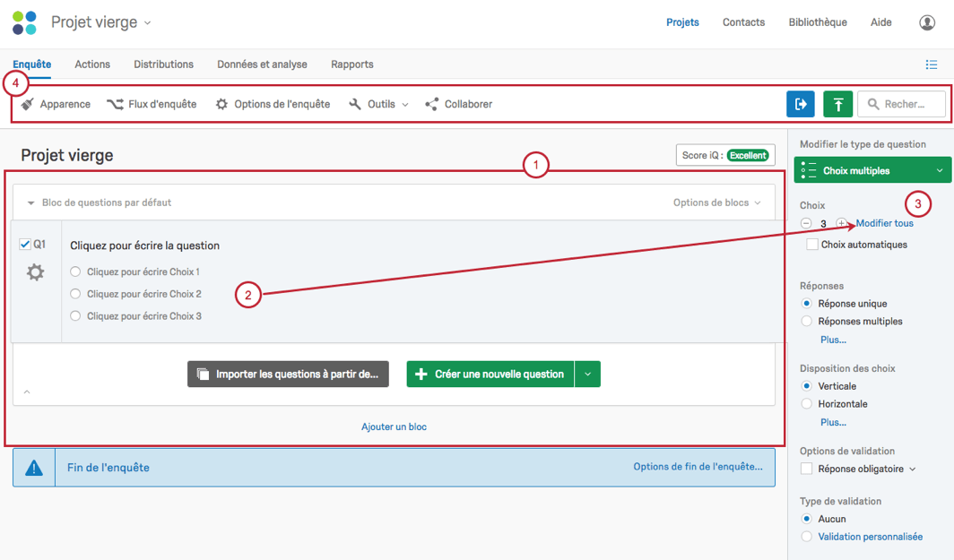Open the user account profile icon

click(x=926, y=22)
